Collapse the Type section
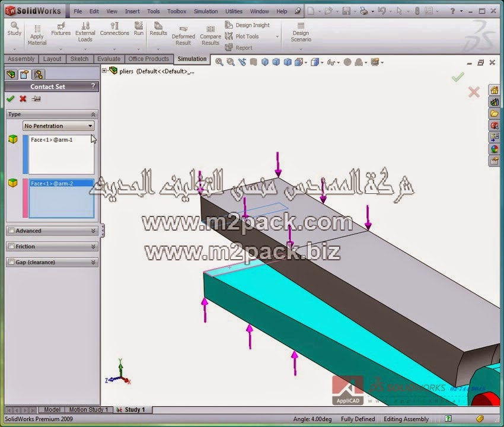This screenshot has height=427, width=504. 93,114
